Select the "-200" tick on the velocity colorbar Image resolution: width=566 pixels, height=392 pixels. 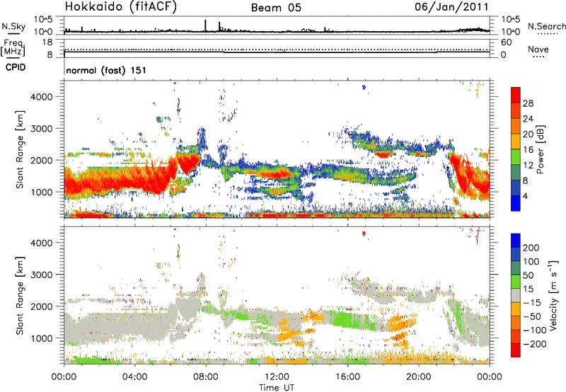[x=535, y=344]
